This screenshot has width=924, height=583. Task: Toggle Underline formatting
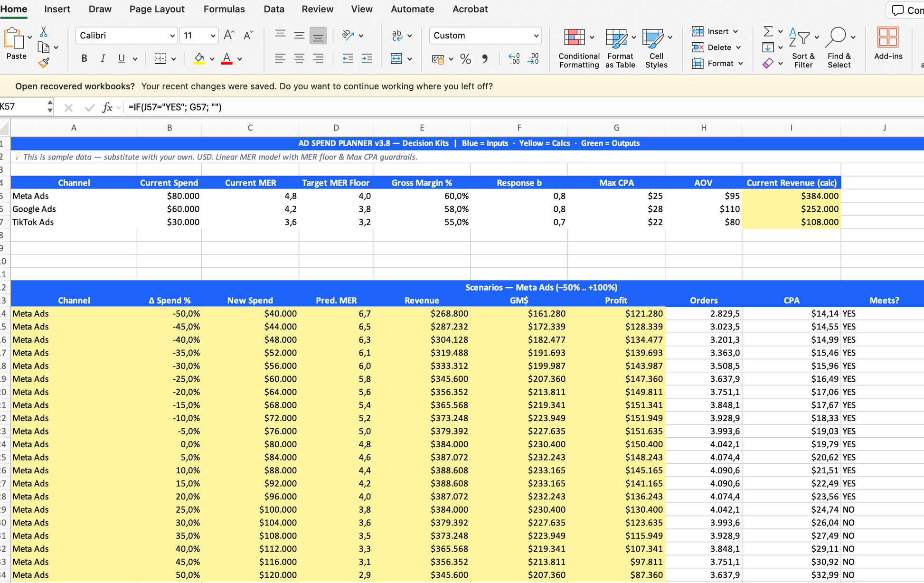pos(122,59)
